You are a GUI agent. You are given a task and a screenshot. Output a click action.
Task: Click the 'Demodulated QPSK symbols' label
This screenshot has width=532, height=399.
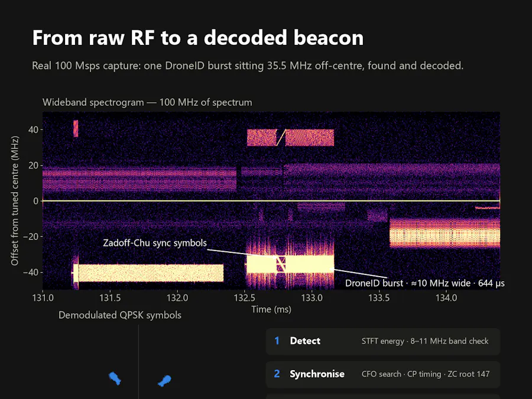coord(120,315)
